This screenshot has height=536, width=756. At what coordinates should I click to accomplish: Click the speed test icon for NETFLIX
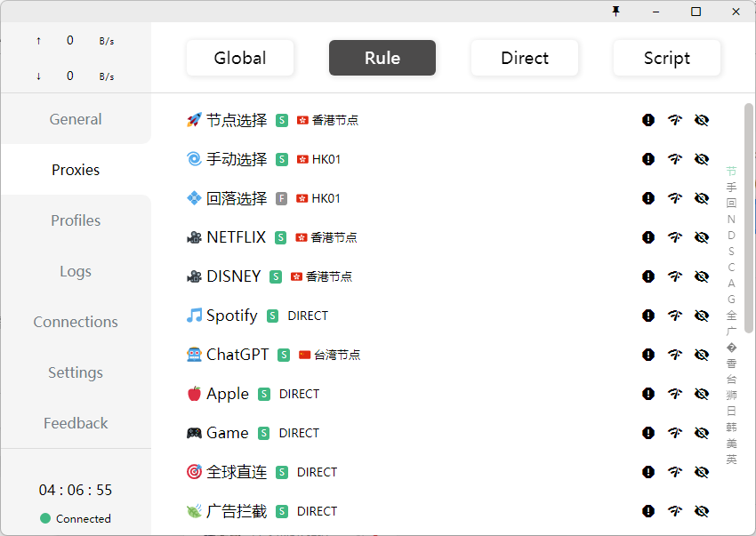pyautogui.click(x=675, y=237)
